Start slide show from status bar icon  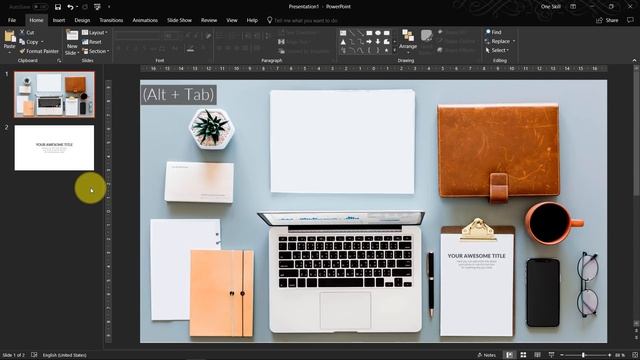point(551,355)
